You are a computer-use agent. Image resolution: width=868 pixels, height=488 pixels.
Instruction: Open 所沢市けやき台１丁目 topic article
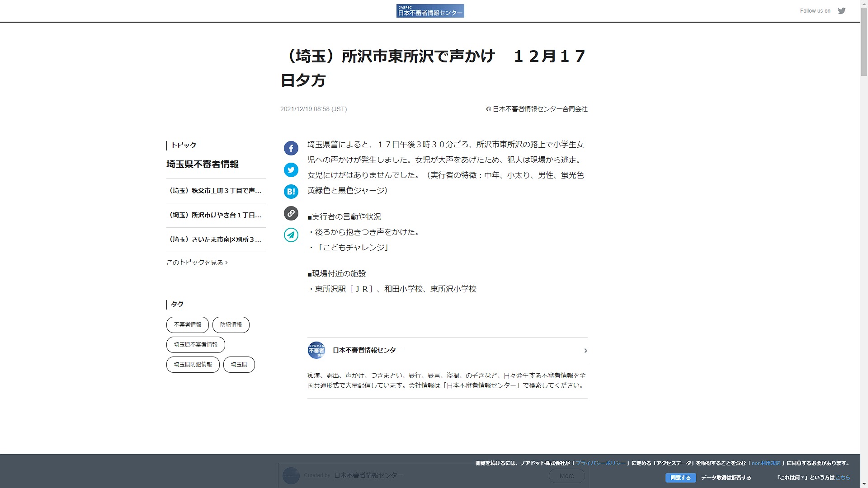tap(215, 215)
